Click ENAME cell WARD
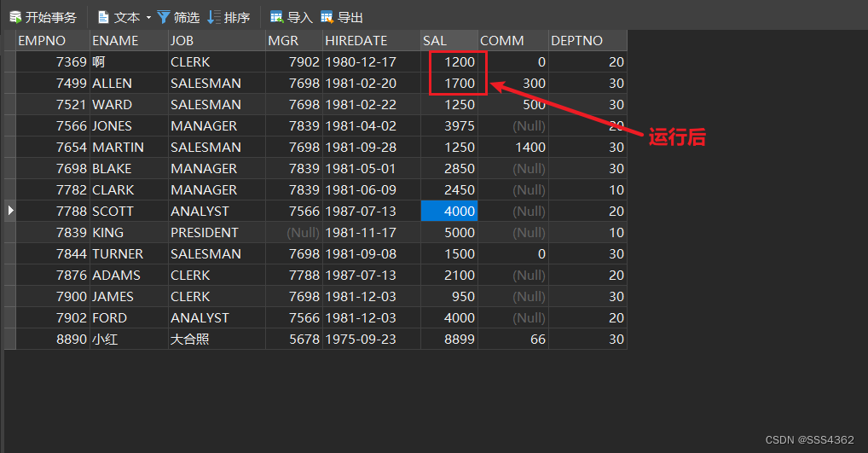This screenshot has height=453, width=868. tap(129, 105)
